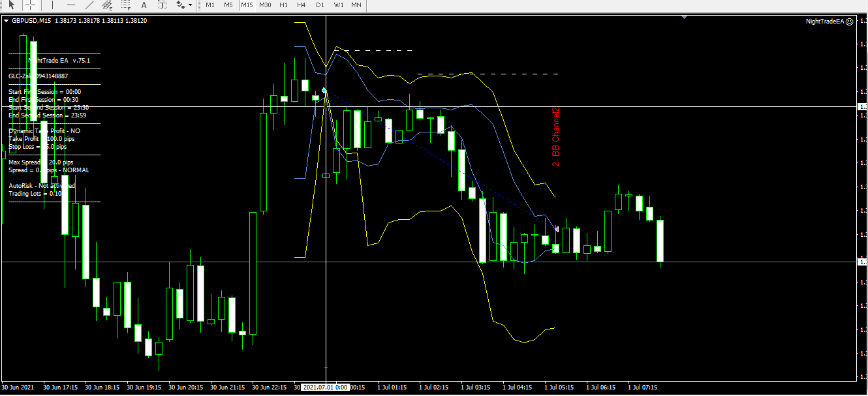
Task: Select the blue dotted trendline end arrow
Action: tap(557, 229)
